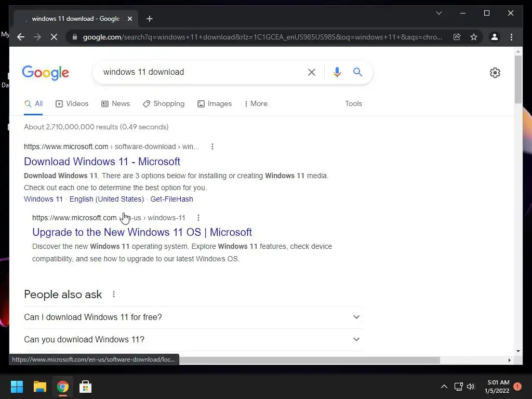Open options for Download Windows 11 result
This screenshot has height=399, width=532.
click(x=212, y=147)
